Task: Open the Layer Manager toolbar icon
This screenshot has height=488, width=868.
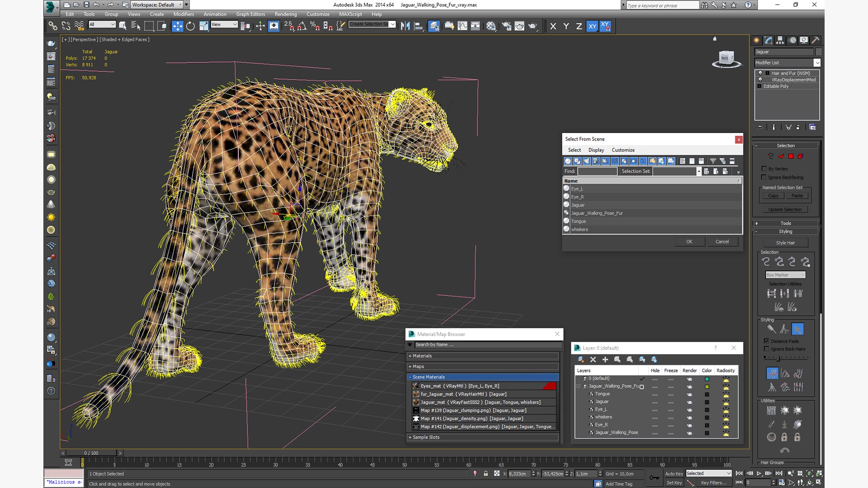Action: (x=434, y=26)
